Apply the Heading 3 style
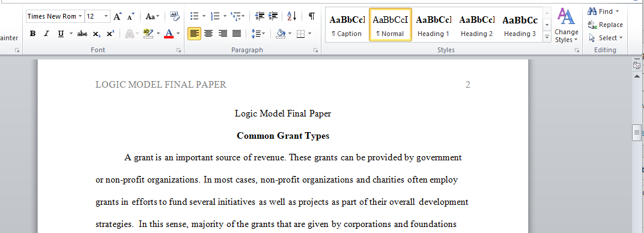The image size is (644, 233). coord(520,25)
